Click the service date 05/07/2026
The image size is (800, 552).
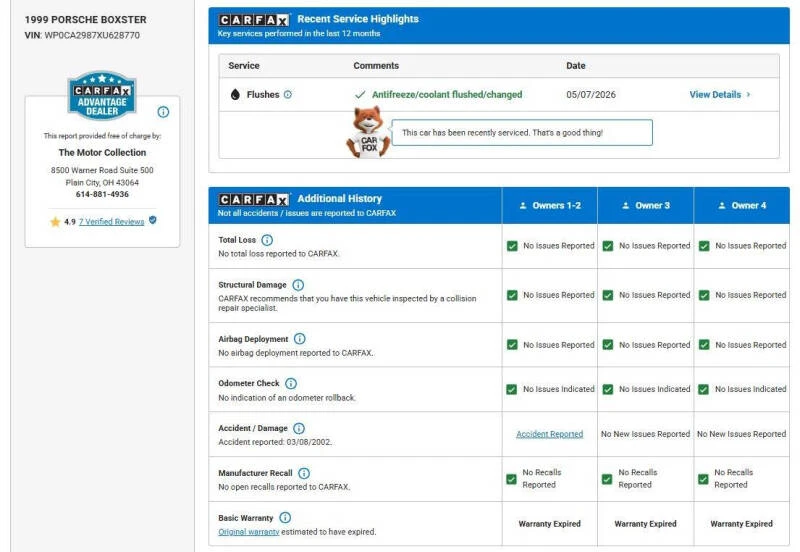click(591, 94)
